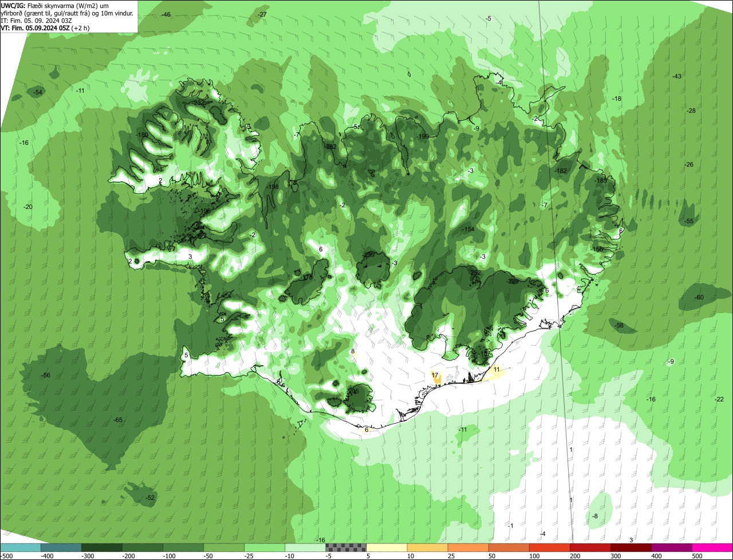This screenshot has width=733, height=560.
Task: Select the '-65' value in the southwest
Action: point(118,420)
